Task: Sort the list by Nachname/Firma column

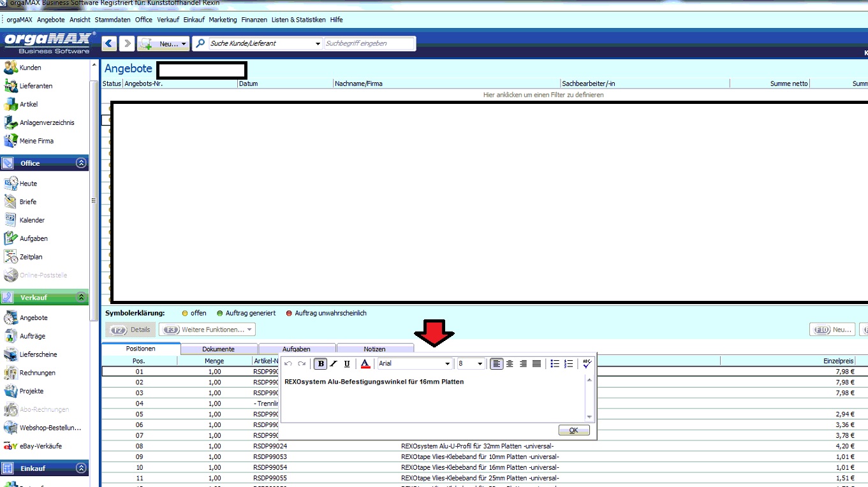Action: (x=446, y=84)
